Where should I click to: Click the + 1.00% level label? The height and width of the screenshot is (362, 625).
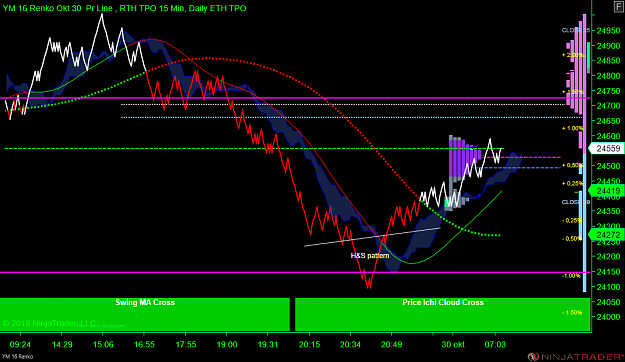(x=572, y=128)
